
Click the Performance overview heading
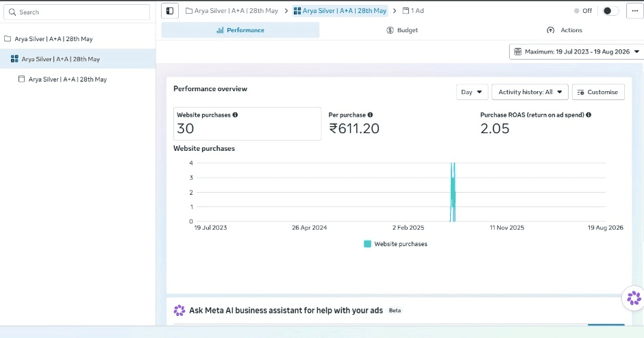coord(210,89)
